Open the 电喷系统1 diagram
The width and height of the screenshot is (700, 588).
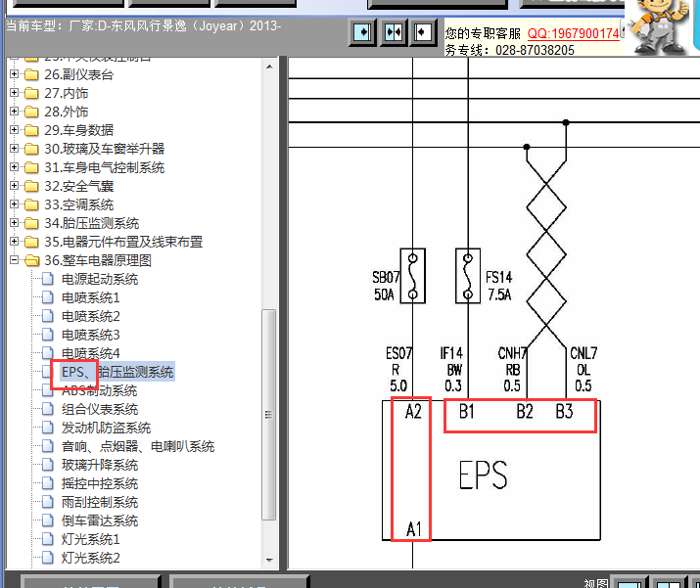click(x=91, y=297)
